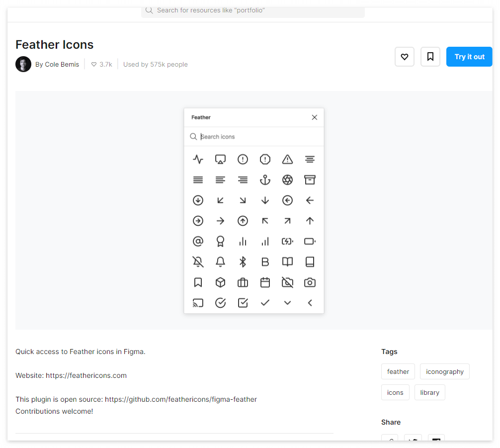Pick the camera icon without a slash

[310, 282]
